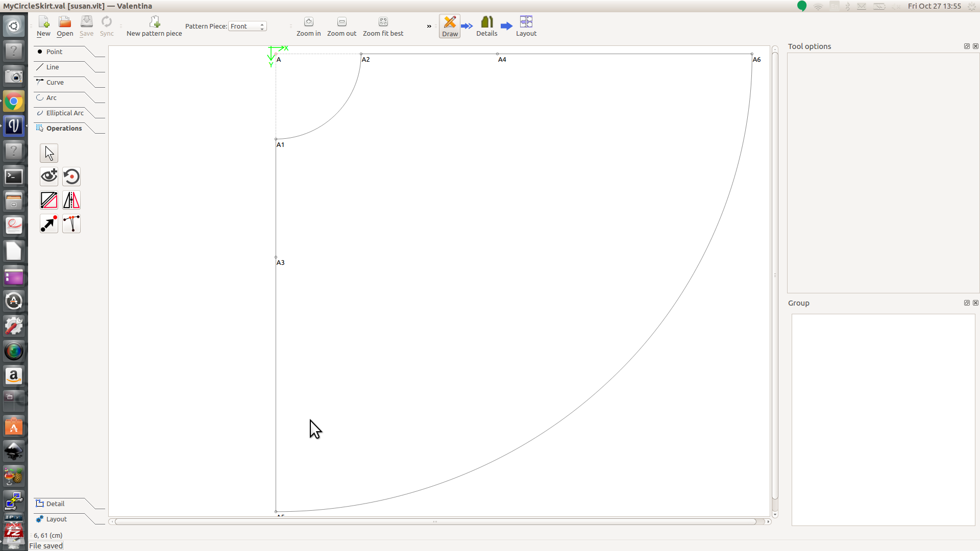Expand the toolbar overflow chevron
The image size is (980, 551).
pos(429,26)
